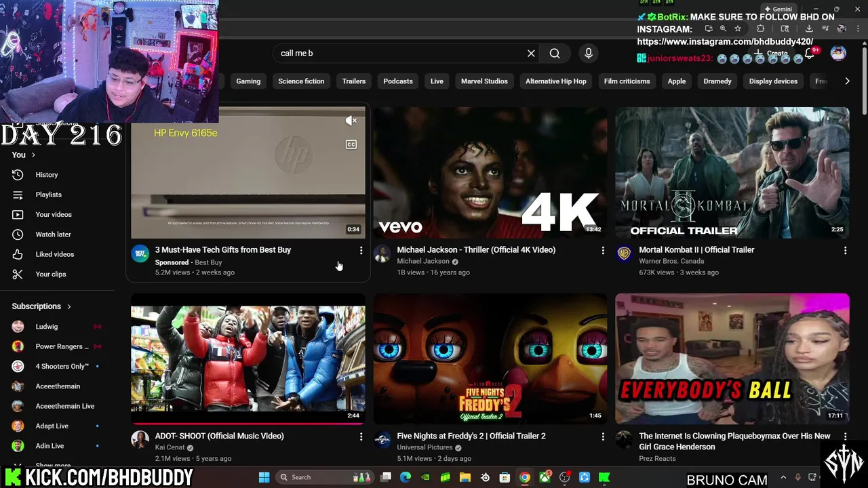This screenshot has height=488, width=868.
Task: Toggle captions on the ad preview
Action: [351, 144]
